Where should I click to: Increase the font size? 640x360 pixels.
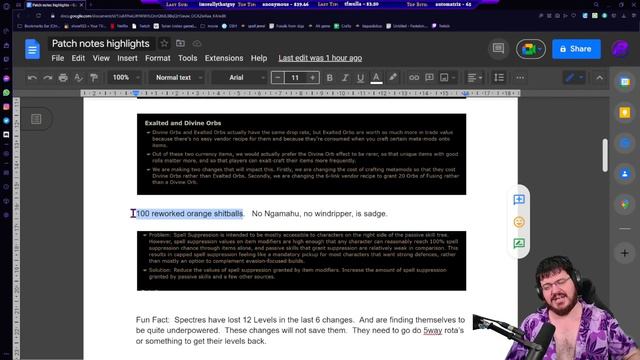point(312,78)
